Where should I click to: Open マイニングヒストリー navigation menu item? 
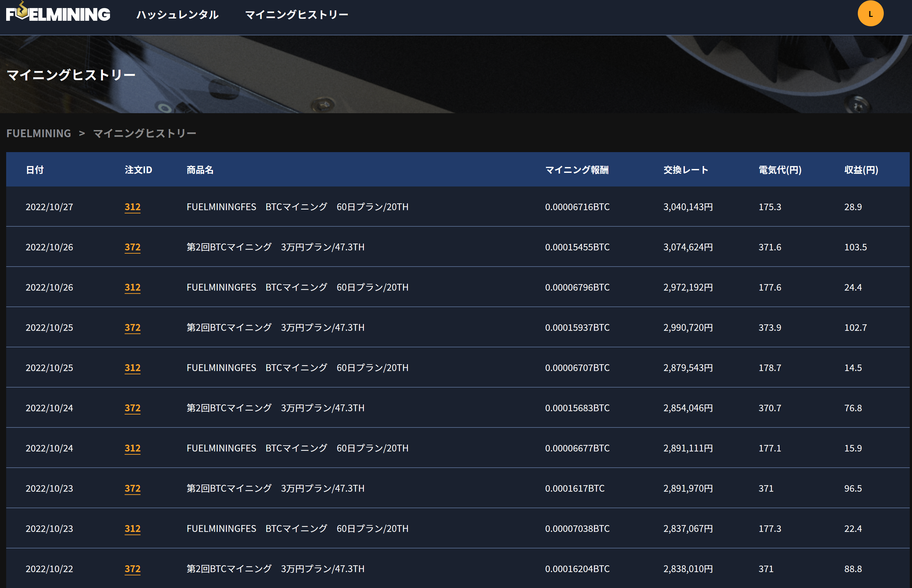point(297,15)
